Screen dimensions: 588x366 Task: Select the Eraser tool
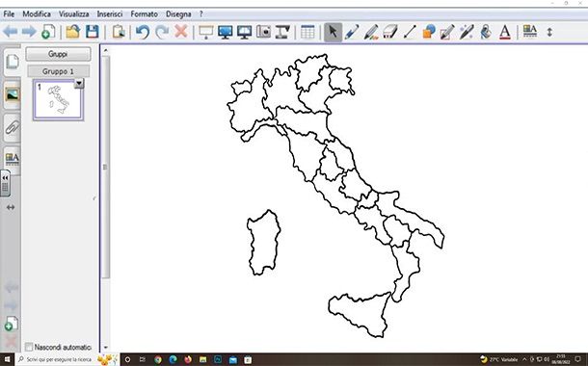coord(390,32)
